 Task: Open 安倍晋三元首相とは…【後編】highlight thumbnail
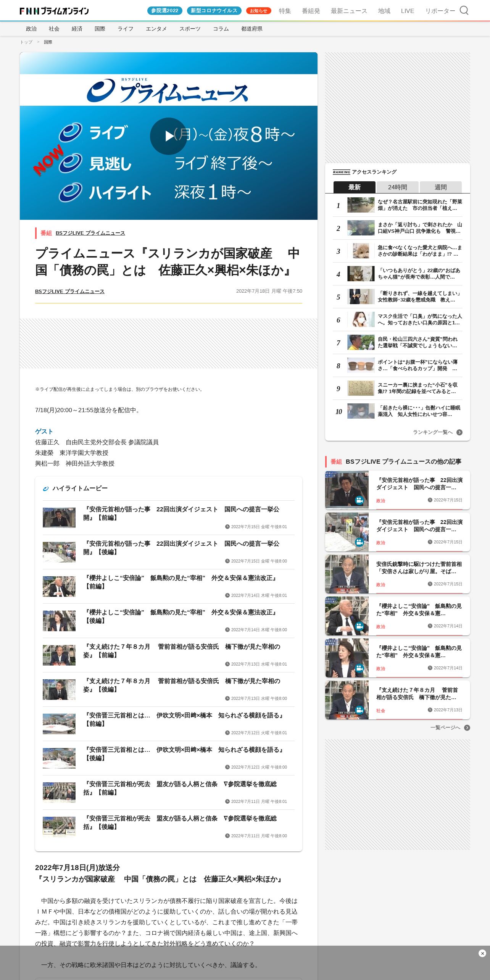[x=59, y=758]
